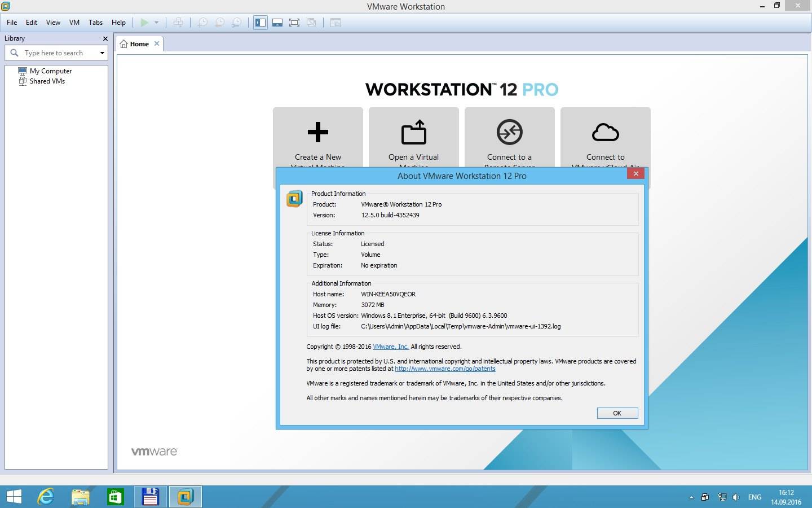Click the Unity mode toolbar icon
Viewport: 812px width, 508px height.
(311, 23)
